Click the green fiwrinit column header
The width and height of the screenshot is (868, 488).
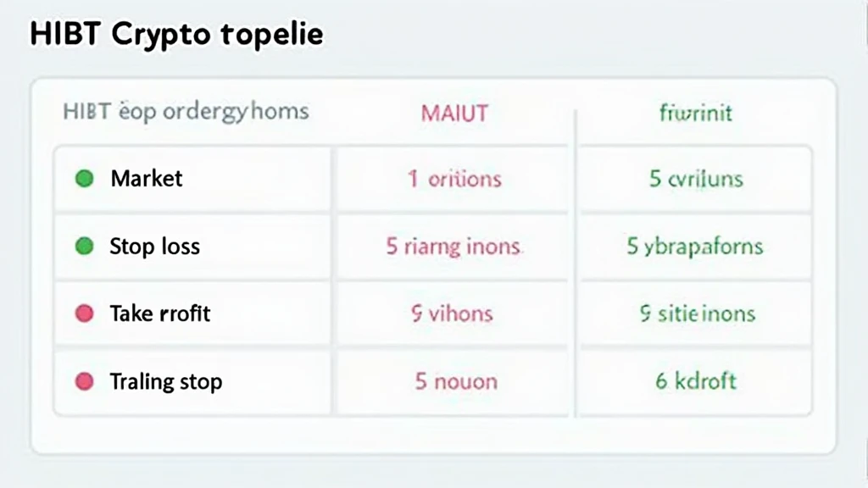[x=695, y=112]
